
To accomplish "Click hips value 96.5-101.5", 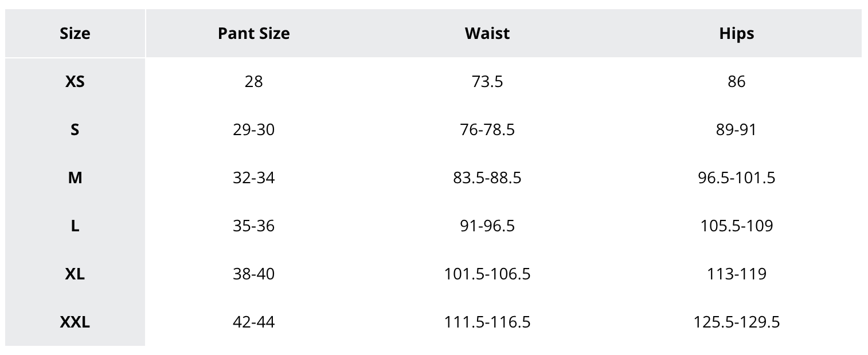I will 736,178.
